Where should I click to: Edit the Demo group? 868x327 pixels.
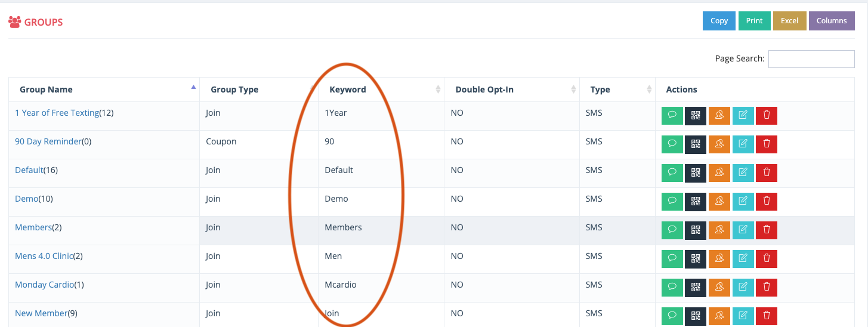(743, 202)
